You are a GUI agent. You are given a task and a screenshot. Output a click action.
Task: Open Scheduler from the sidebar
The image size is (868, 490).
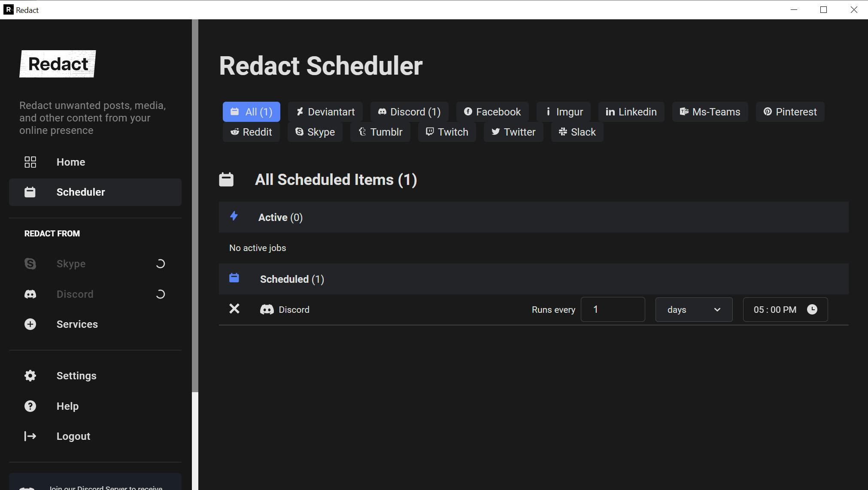click(95, 192)
